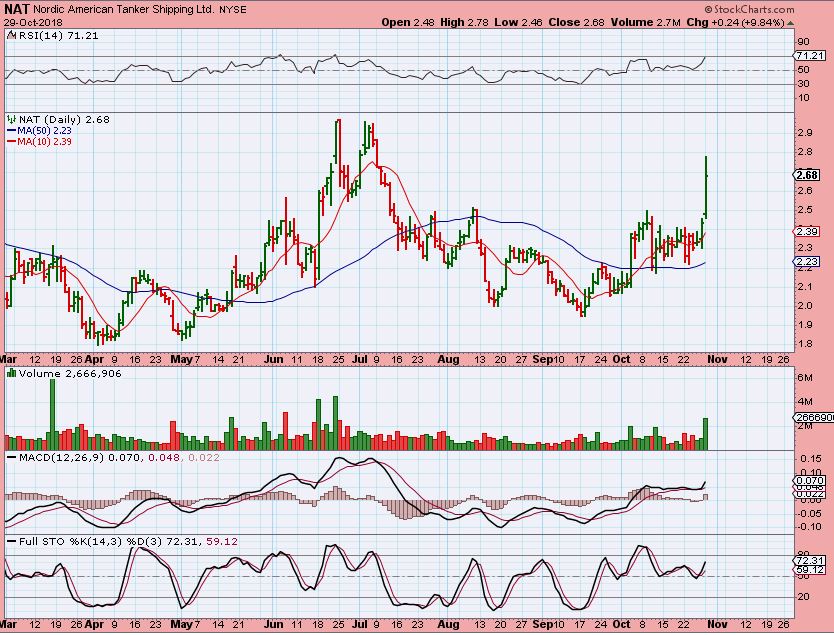
Task: Click the volume value tag on the right axis
Action: 814,418
